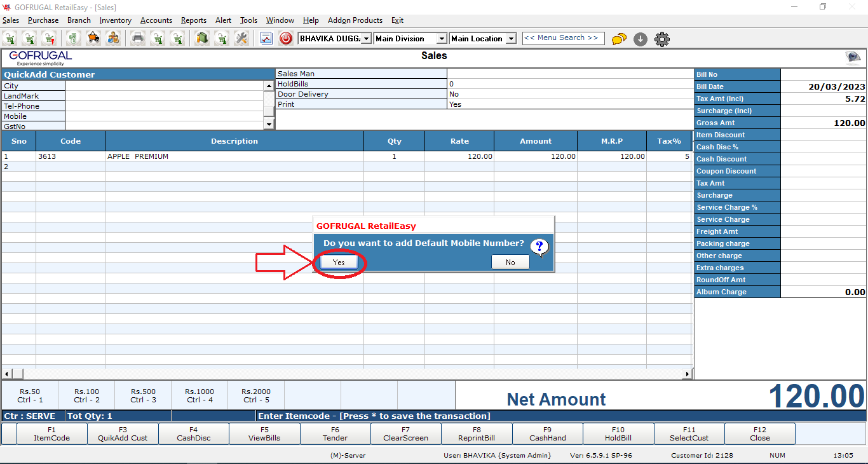The height and width of the screenshot is (464, 868).
Task: Open the yellow chat bubbles icon
Action: tap(619, 39)
